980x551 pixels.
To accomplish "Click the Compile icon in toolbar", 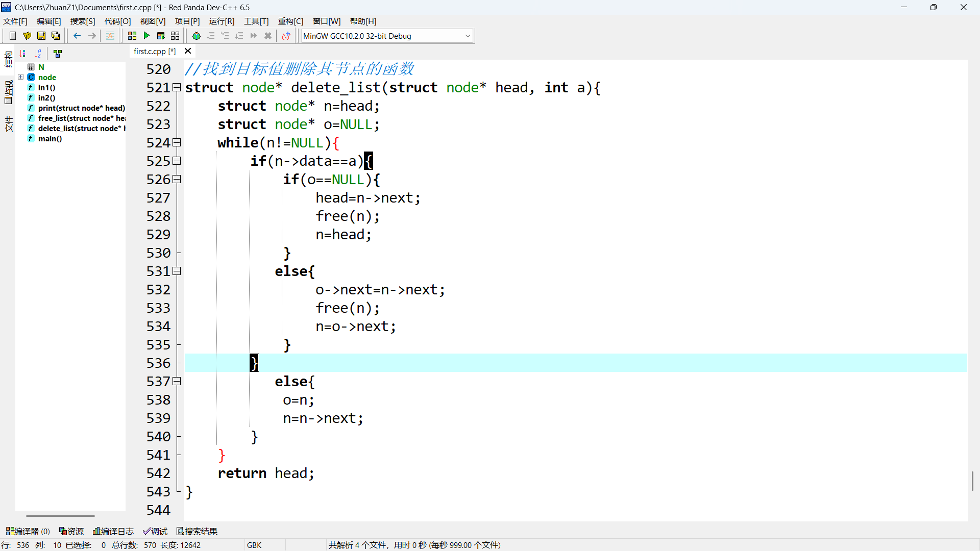I will (132, 36).
